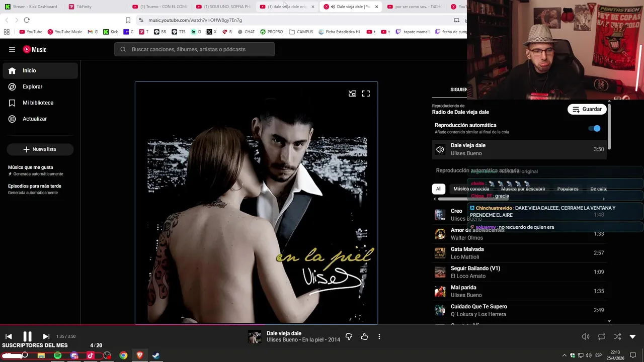Viewport: 644px width, 362px height.
Task: Open the CHAT bookmark
Action: pyautogui.click(x=246, y=32)
